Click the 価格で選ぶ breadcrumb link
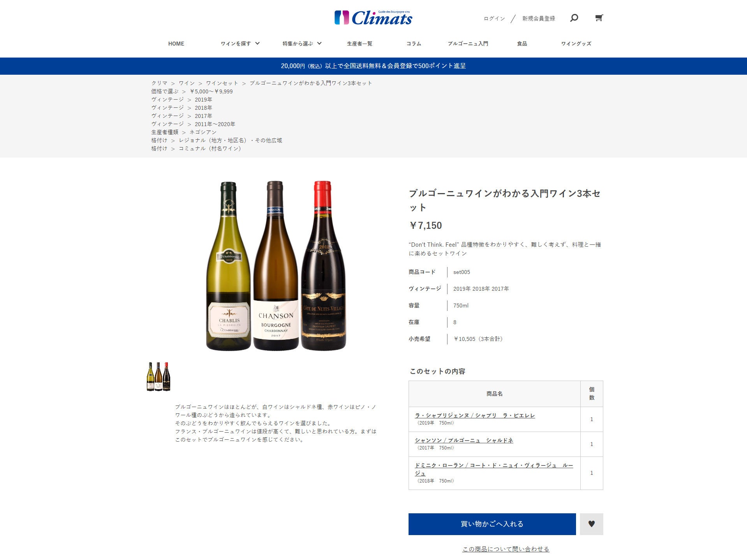 click(165, 91)
